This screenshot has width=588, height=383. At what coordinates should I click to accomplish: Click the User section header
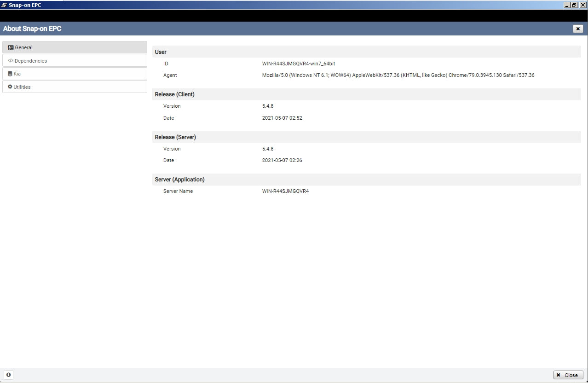[x=161, y=52]
